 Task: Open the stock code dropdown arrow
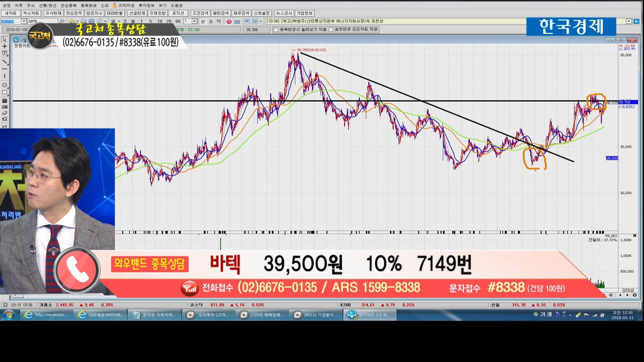24,22
